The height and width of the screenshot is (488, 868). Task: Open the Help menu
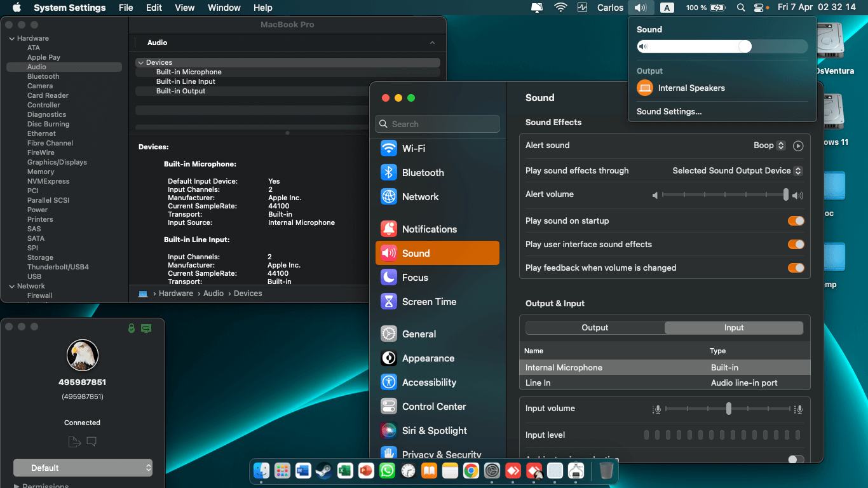263,8
